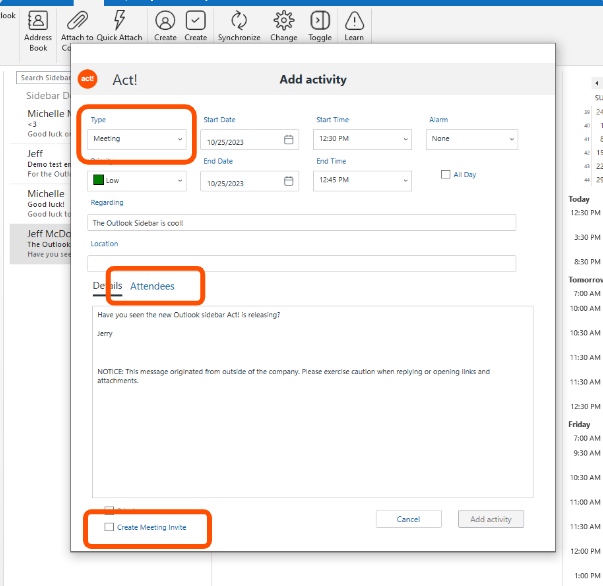This screenshot has height=586, width=603.
Task: Click the Create activity checkmark icon
Action: [195, 20]
